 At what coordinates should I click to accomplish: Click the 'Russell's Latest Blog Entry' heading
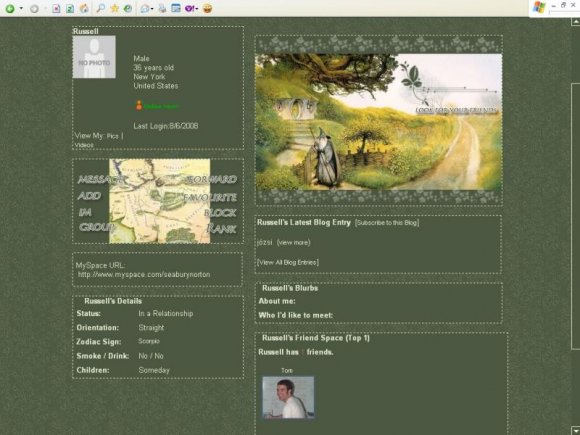pos(304,222)
